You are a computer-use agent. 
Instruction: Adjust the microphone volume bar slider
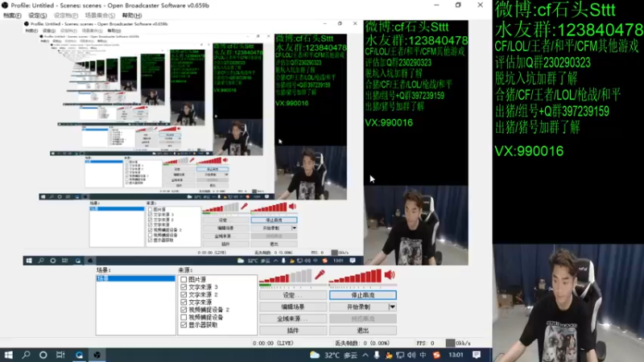coord(286,277)
